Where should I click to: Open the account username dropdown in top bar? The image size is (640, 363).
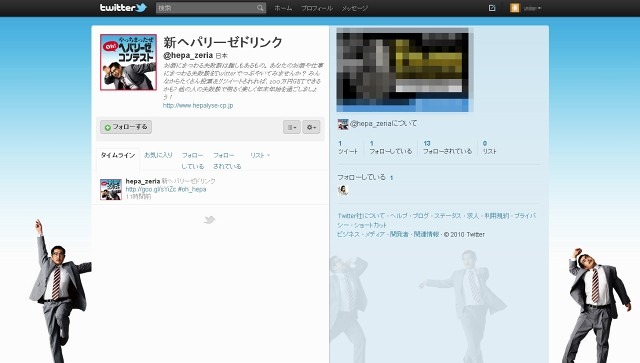click(x=532, y=8)
